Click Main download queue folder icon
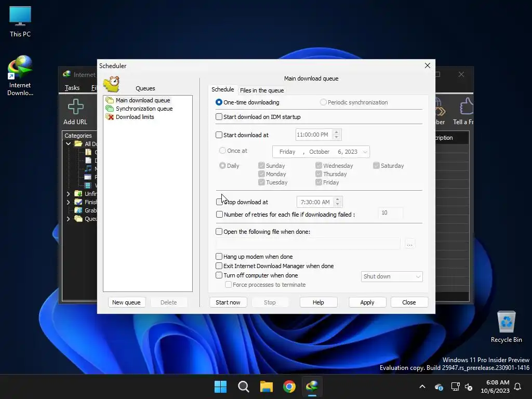532x399 pixels. tap(110, 100)
